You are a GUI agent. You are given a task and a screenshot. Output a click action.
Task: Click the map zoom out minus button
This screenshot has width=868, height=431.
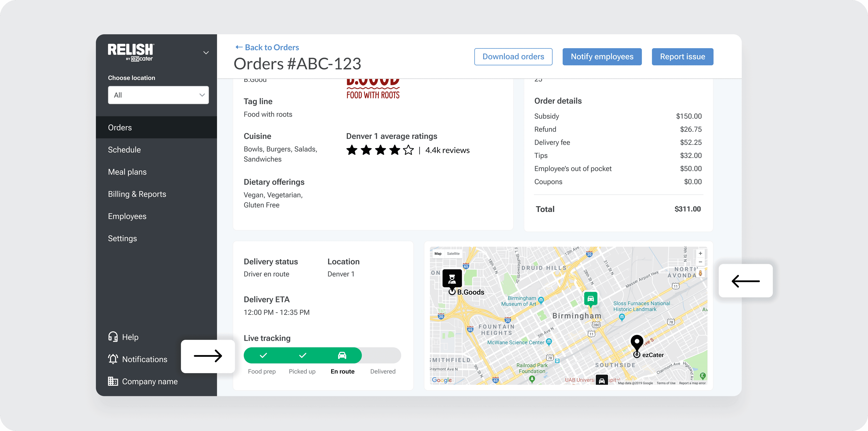[700, 262]
